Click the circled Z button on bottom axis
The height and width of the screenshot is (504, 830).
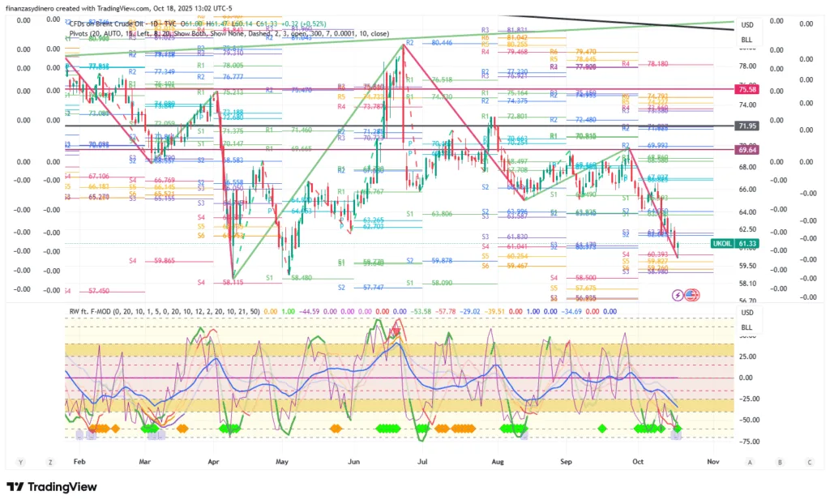(x=49, y=461)
